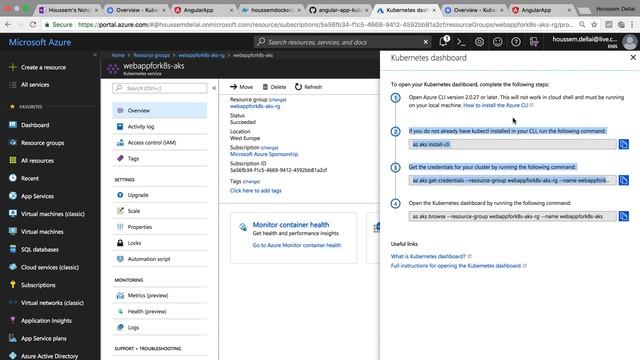Go to Azure Monitor container health

click(297, 245)
